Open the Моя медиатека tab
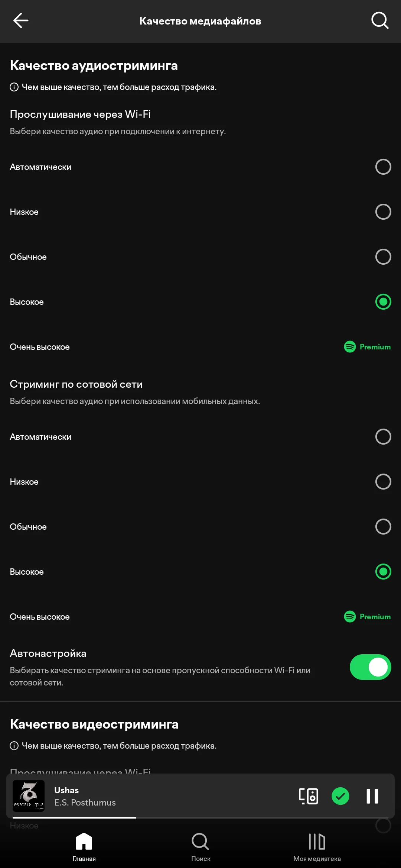The width and height of the screenshot is (401, 868). [317, 847]
